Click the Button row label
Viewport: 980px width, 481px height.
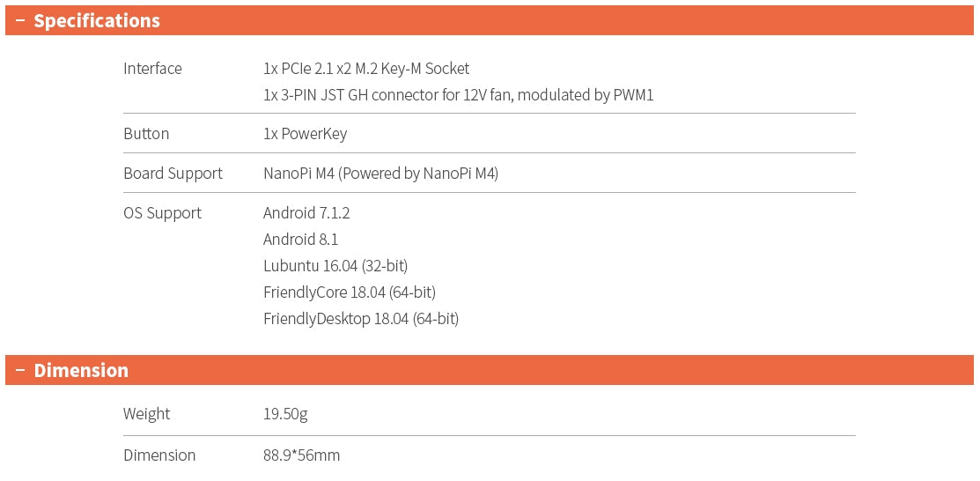(146, 134)
